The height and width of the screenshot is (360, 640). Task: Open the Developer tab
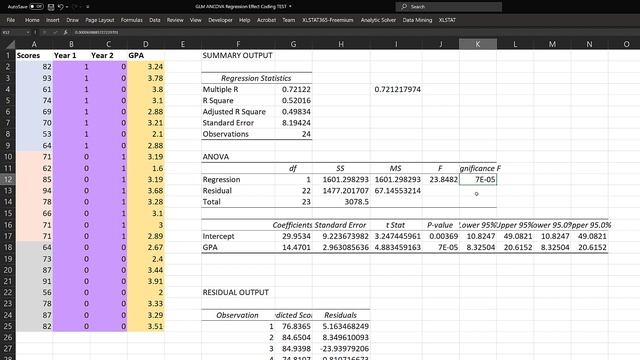pyautogui.click(x=220, y=20)
